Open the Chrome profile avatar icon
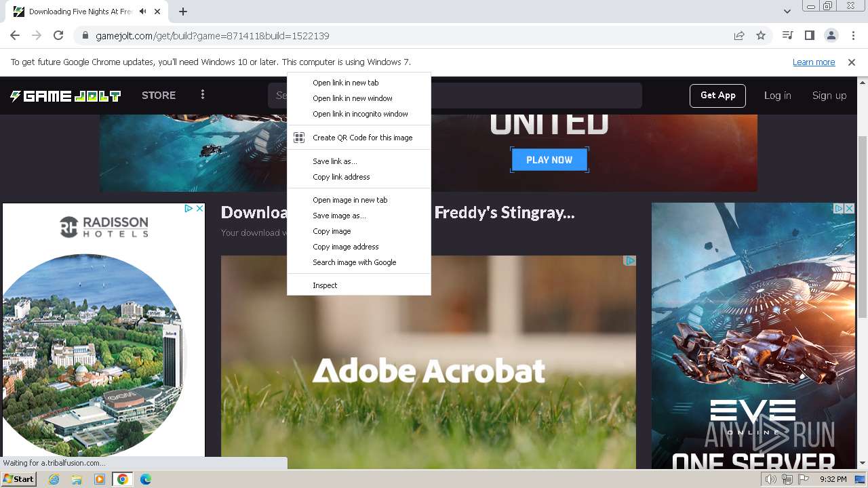This screenshot has height=488, width=868. click(831, 35)
